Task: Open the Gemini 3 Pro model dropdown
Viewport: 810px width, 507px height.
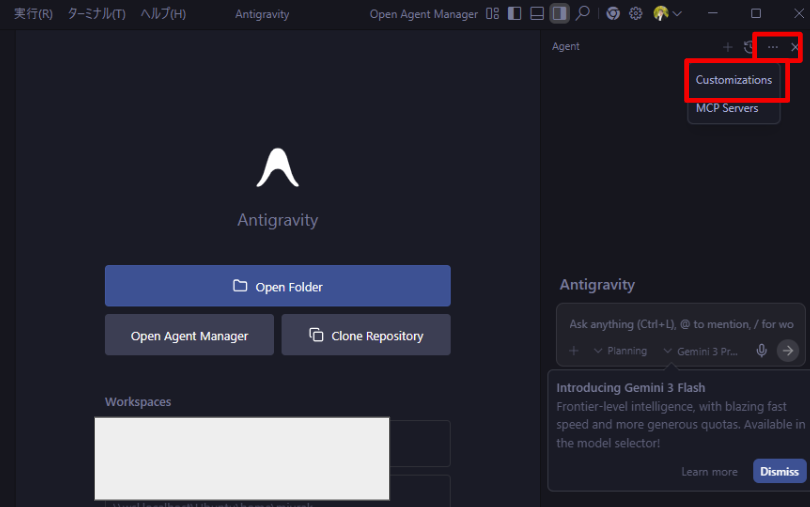Action: tap(700, 351)
